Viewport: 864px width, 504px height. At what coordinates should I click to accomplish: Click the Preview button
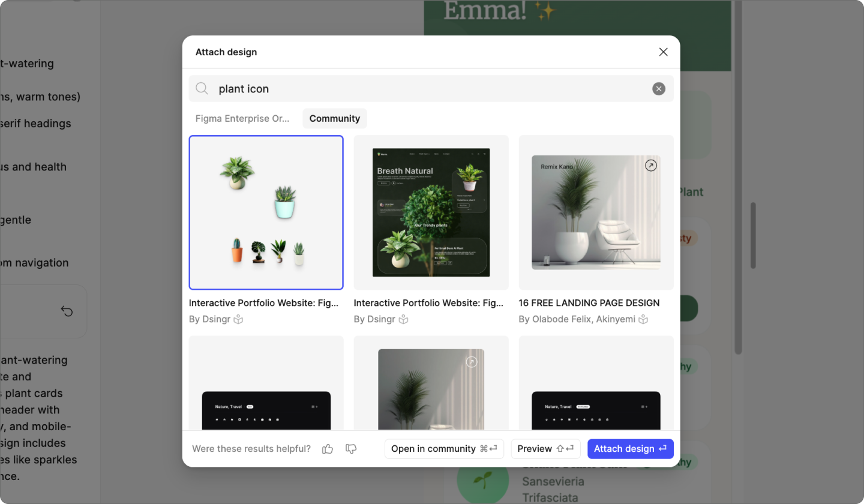(545, 448)
